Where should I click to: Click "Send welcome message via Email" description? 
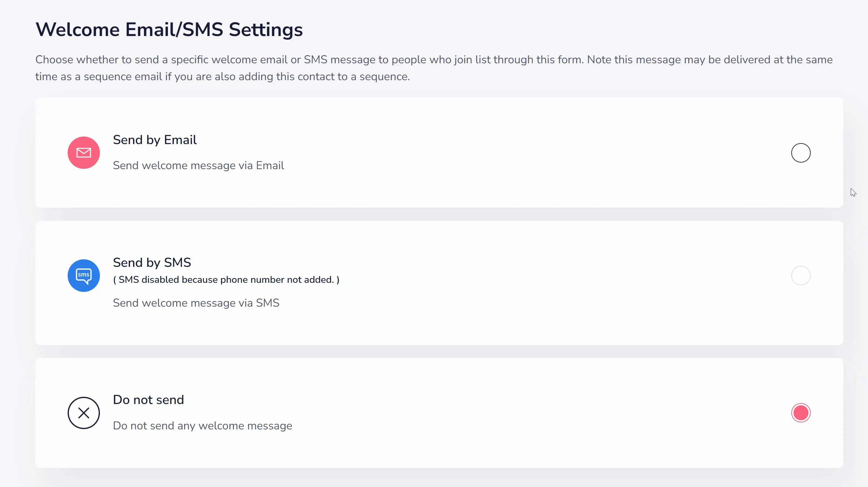(199, 165)
